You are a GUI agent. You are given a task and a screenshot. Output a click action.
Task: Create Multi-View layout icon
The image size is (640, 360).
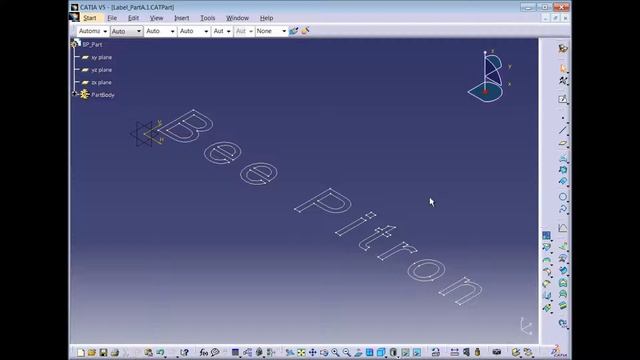369,352
